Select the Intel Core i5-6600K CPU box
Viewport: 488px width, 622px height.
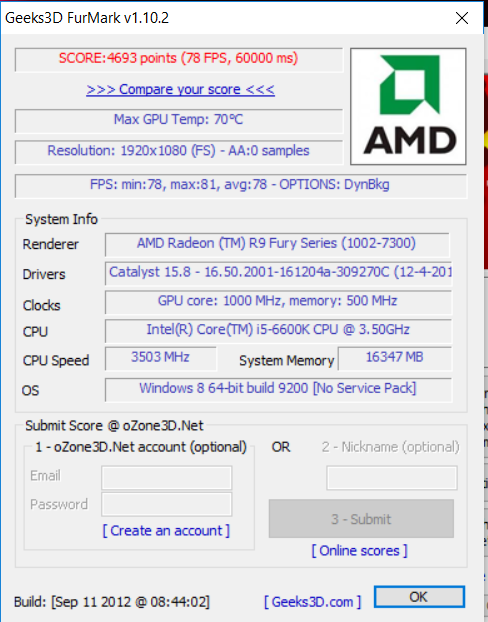point(279,331)
